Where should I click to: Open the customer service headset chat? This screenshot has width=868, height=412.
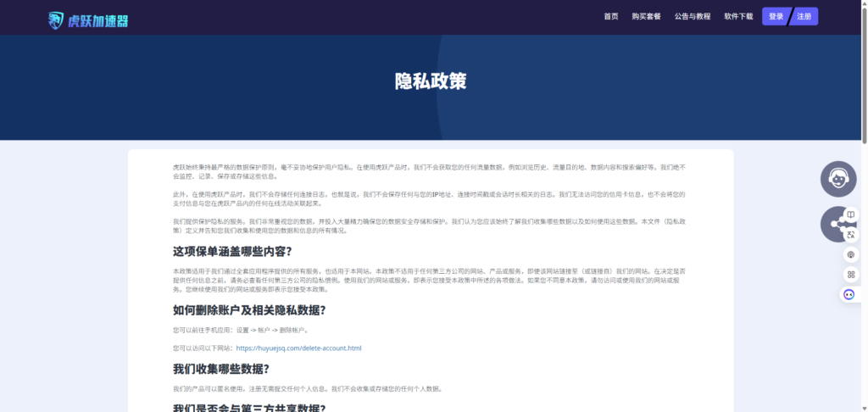tap(837, 179)
